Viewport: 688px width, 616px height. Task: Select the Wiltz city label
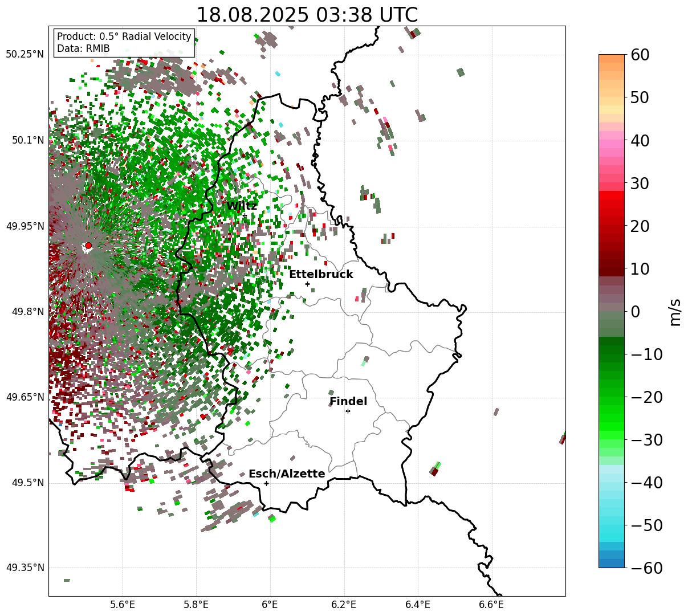tap(242, 206)
